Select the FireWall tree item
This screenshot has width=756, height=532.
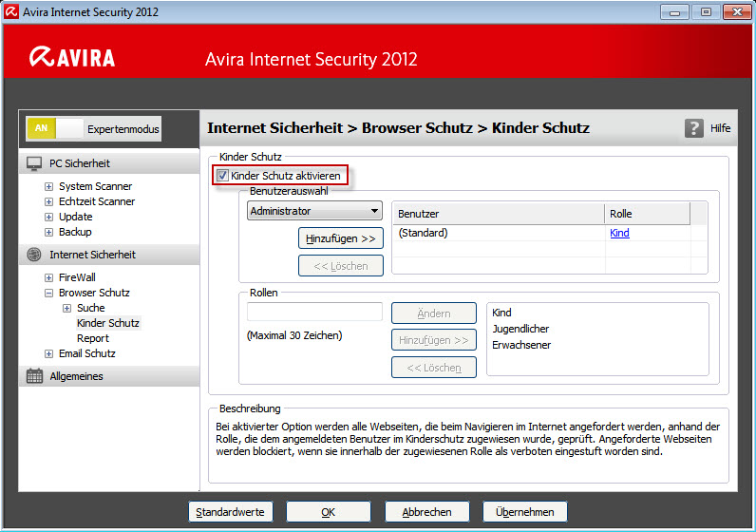click(77, 277)
